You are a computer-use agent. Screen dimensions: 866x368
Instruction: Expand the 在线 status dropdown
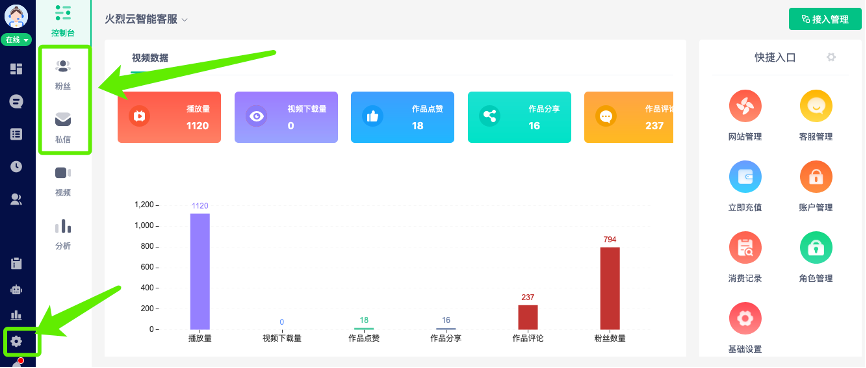pyautogui.click(x=17, y=40)
